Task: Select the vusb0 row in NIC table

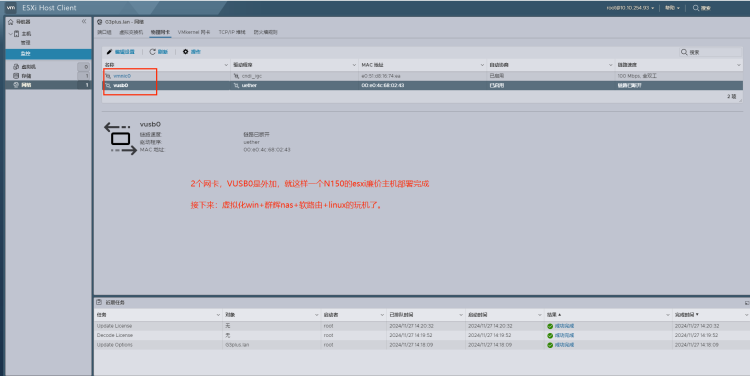Action: [x=422, y=85]
